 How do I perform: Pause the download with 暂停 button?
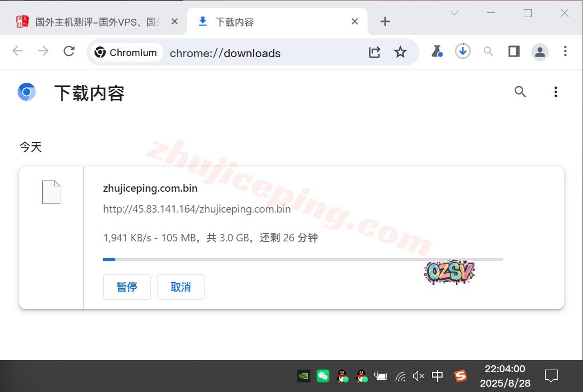click(x=127, y=287)
